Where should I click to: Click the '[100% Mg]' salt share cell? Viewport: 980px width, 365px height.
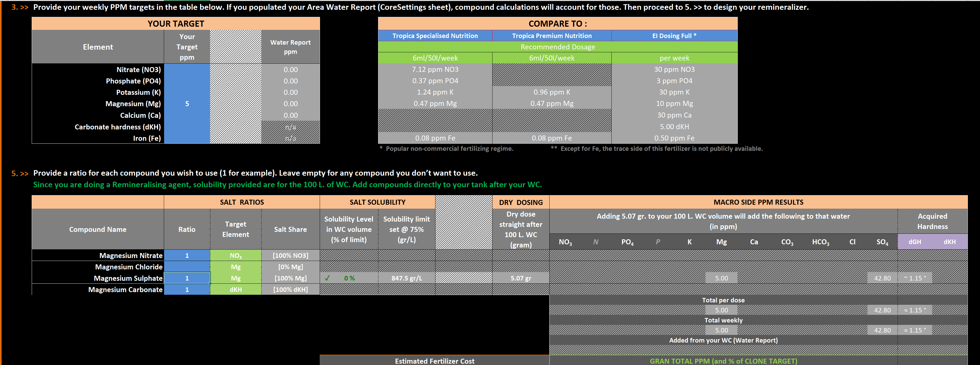[x=291, y=278]
